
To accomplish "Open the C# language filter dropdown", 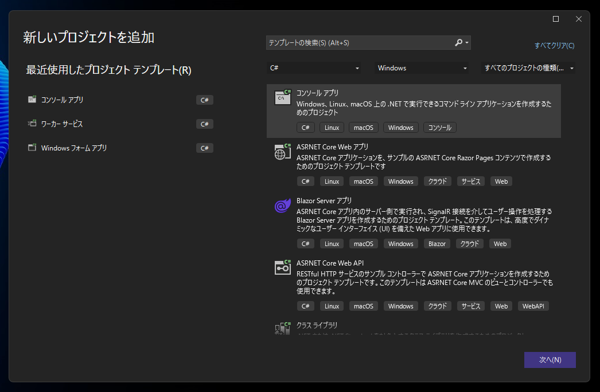I will click(x=313, y=68).
